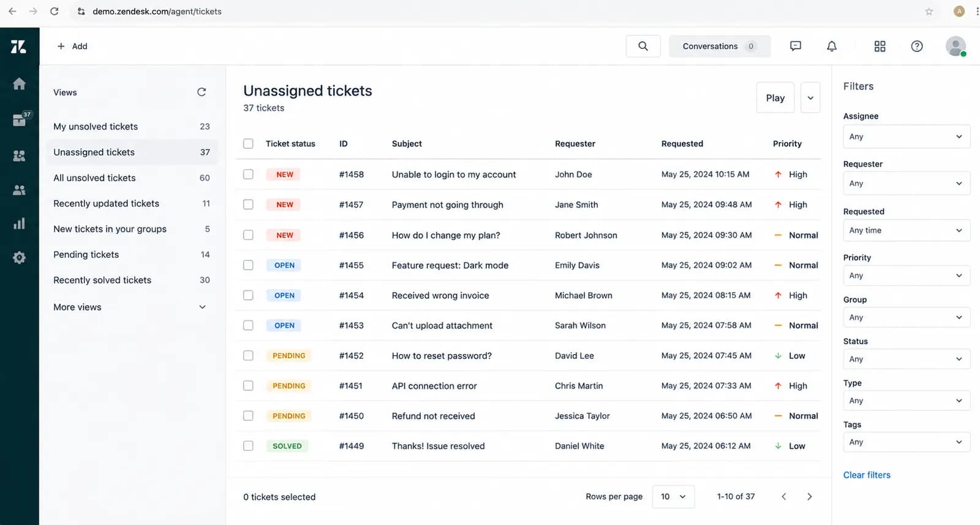Click the search magnifier button
The image size is (980, 525).
[643, 46]
